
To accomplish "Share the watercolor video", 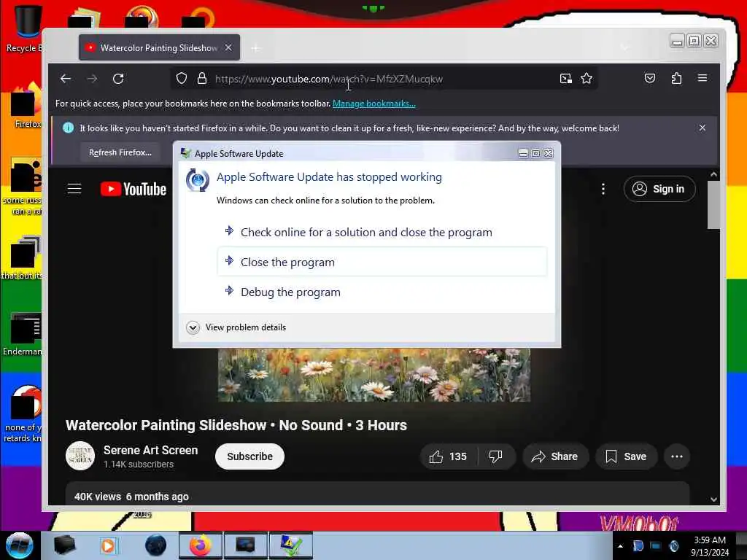I will pyautogui.click(x=555, y=456).
